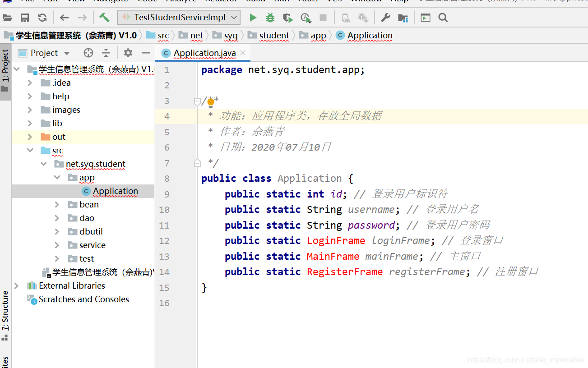The height and width of the screenshot is (368, 588).
Task: Collapse the src folder arrow
Action: pyautogui.click(x=30, y=150)
